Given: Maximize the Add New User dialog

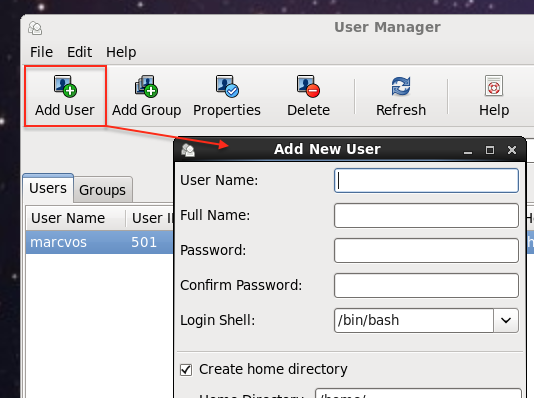Looking at the screenshot, I should (x=490, y=150).
